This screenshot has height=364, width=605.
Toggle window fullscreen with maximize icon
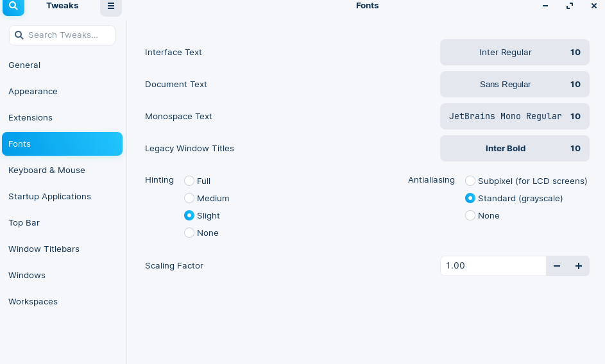[570, 6]
